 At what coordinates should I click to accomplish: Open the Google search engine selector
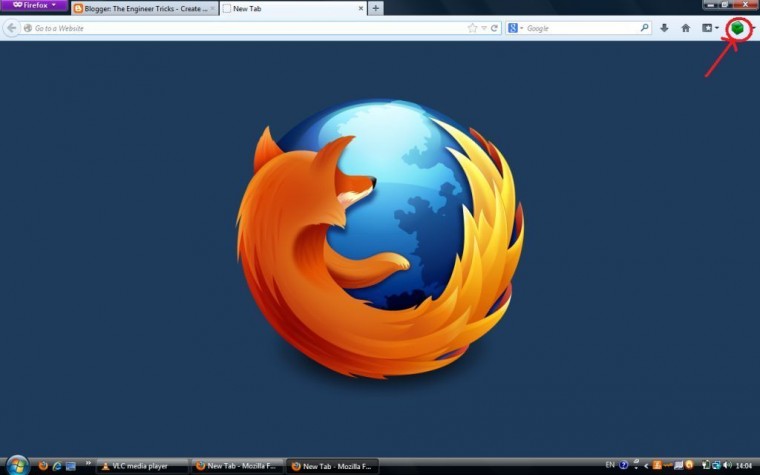pos(515,28)
